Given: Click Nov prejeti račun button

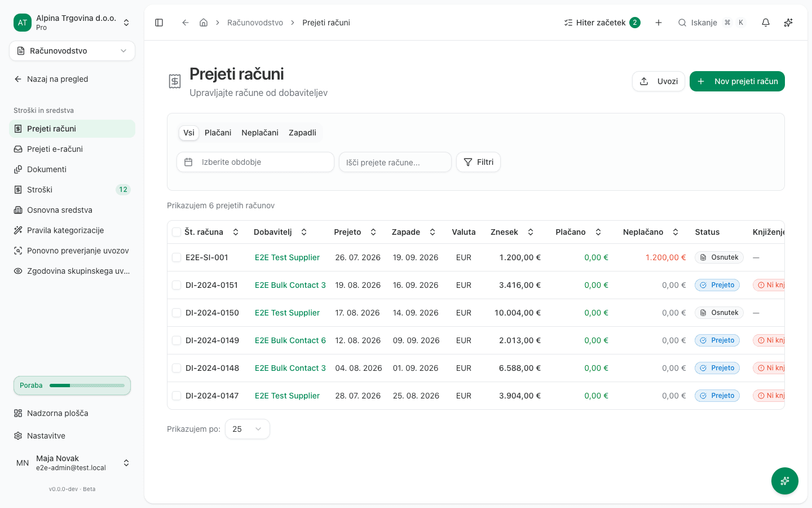Looking at the screenshot, I should pyautogui.click(x=737, y=81).
